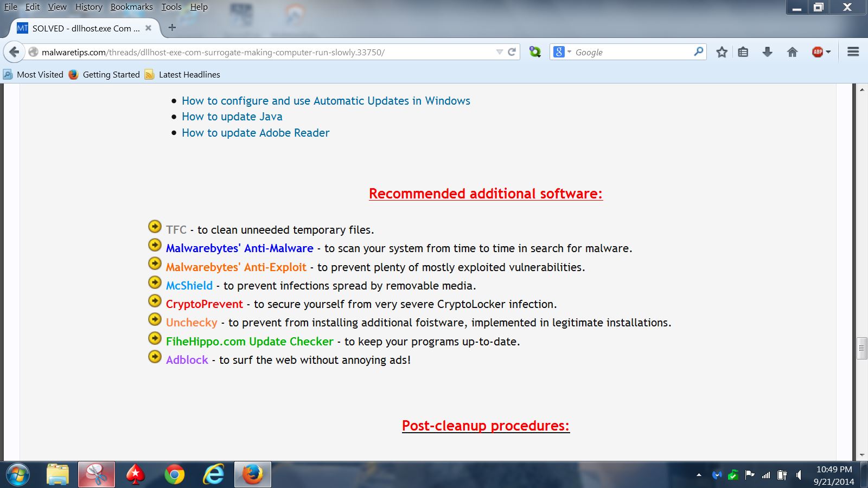This screenshot has height=488, width=868.
Task: Click the network signal tray icon
Action: click(x=766, y=476)
